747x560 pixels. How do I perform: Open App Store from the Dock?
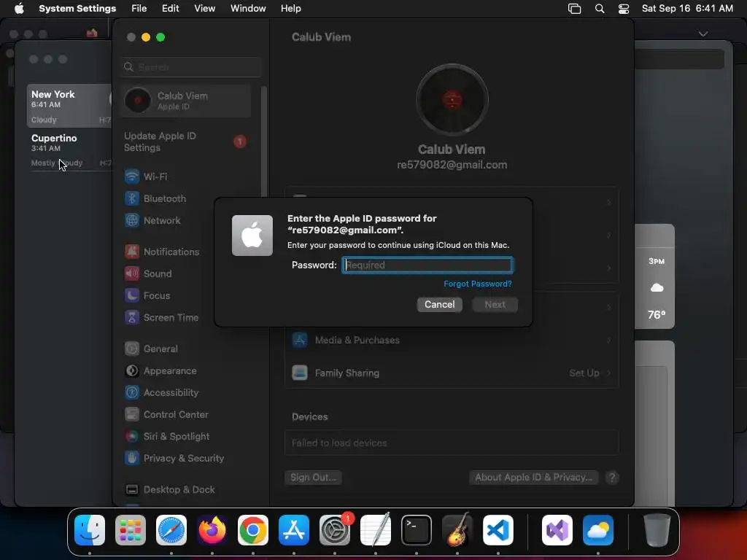click(294, 530)
